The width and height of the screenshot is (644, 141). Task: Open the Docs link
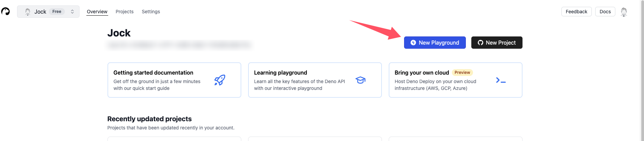[605, 12]
